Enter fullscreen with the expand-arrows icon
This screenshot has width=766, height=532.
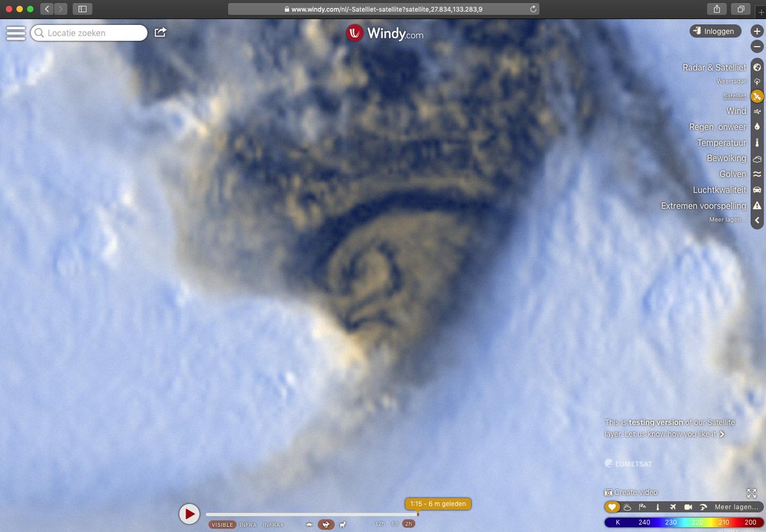click(x=751, y=493)
